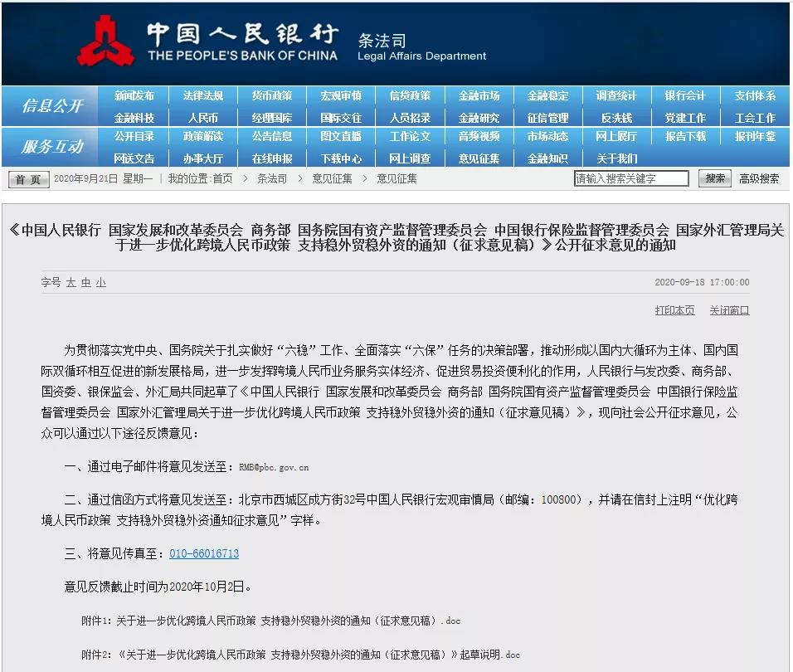
Task: Open 网送文告 link
Action: (134, 158)
